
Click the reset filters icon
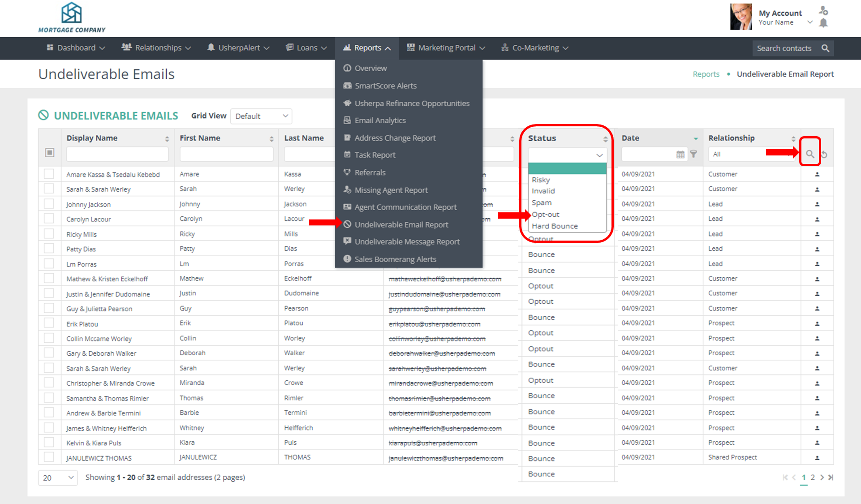[824, 155]
